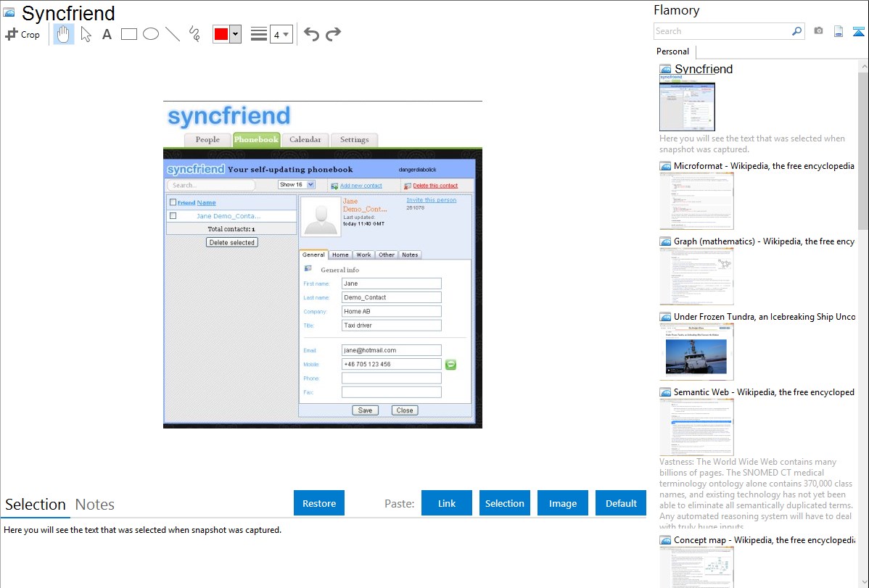The height and width of the screenshot is (588, 869).
Task: Pick the rectangle shape tool
Action: click(x=128, y=34)
